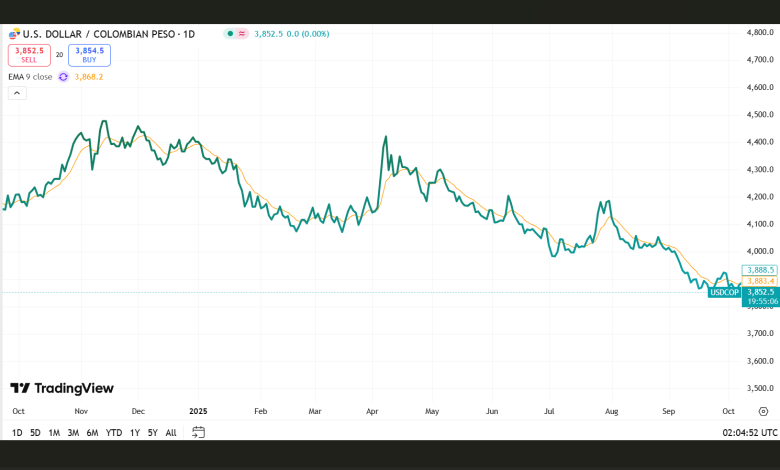Select the 5D time range

35,432
